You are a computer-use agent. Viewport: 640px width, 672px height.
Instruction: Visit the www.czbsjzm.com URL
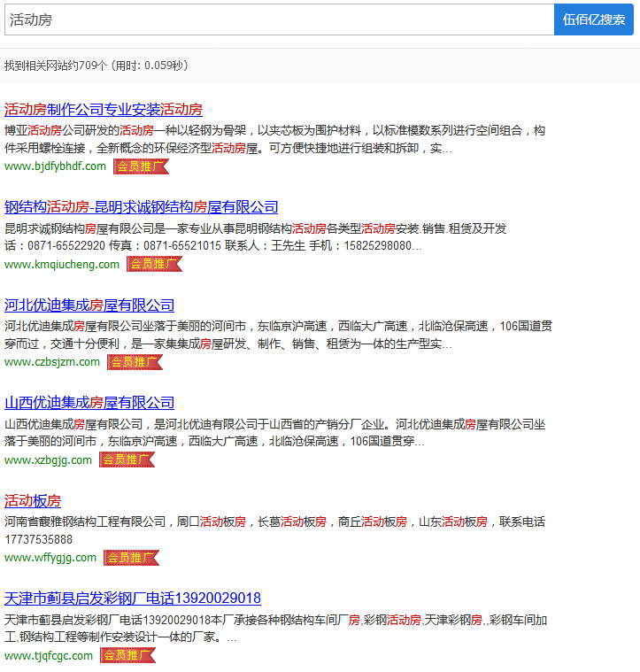(x=52, y=362)
